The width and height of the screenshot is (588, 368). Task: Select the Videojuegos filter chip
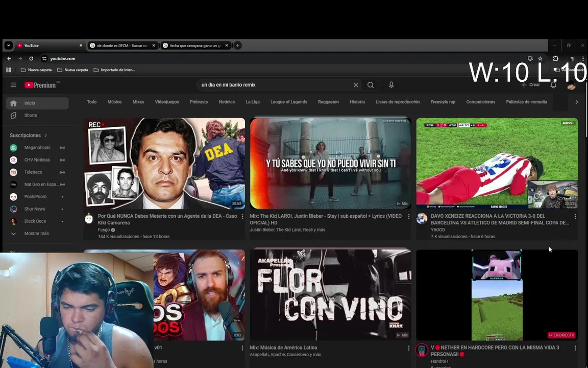tap(167, 102)
